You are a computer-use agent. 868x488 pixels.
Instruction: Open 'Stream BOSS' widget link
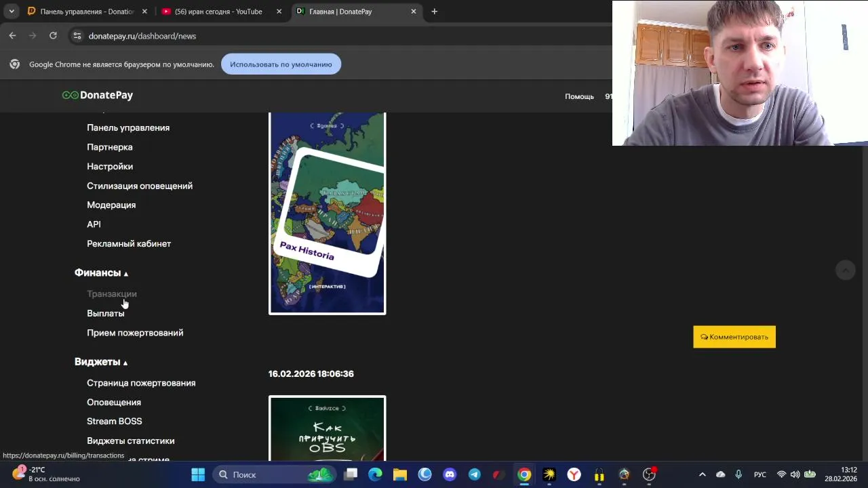click(115, 421)
